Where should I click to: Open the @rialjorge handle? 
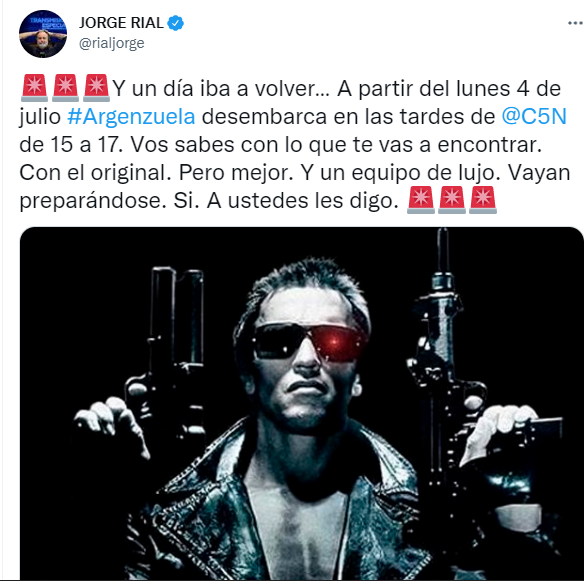112,43
